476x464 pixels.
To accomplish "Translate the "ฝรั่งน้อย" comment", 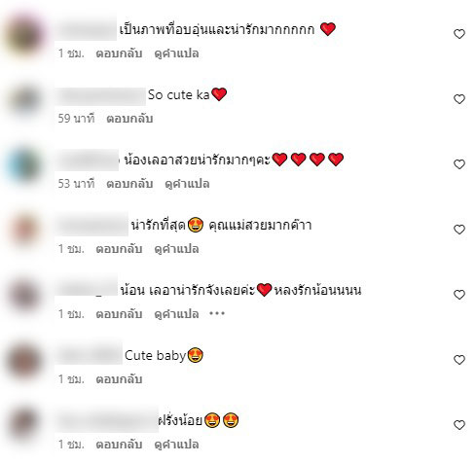I will 176,445.
